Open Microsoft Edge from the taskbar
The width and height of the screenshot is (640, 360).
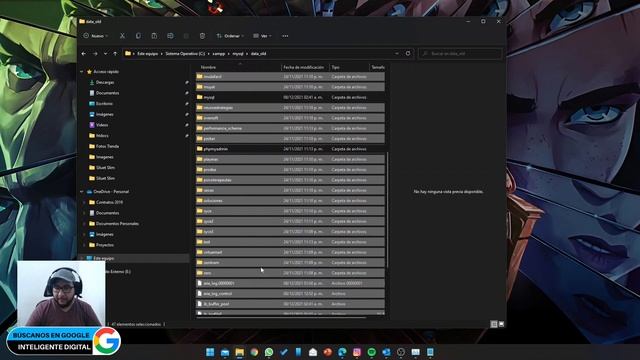pos(342,352)
